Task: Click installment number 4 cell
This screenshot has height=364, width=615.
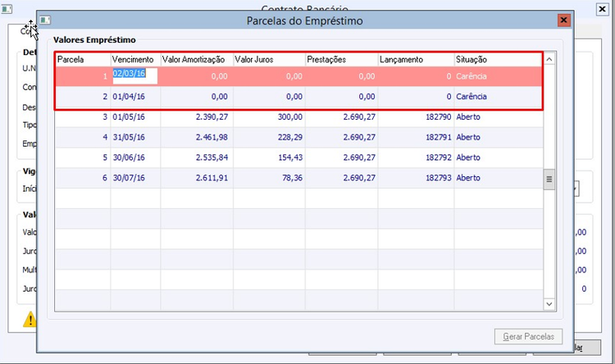Action: (83, 137)
